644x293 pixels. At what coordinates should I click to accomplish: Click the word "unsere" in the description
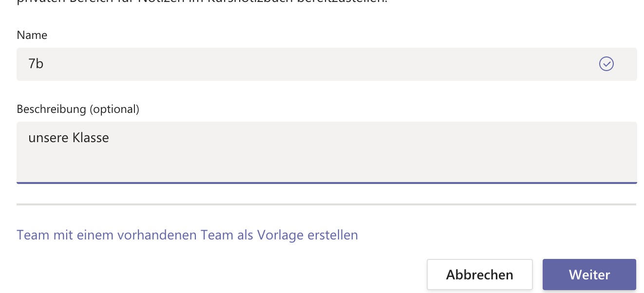48,138
